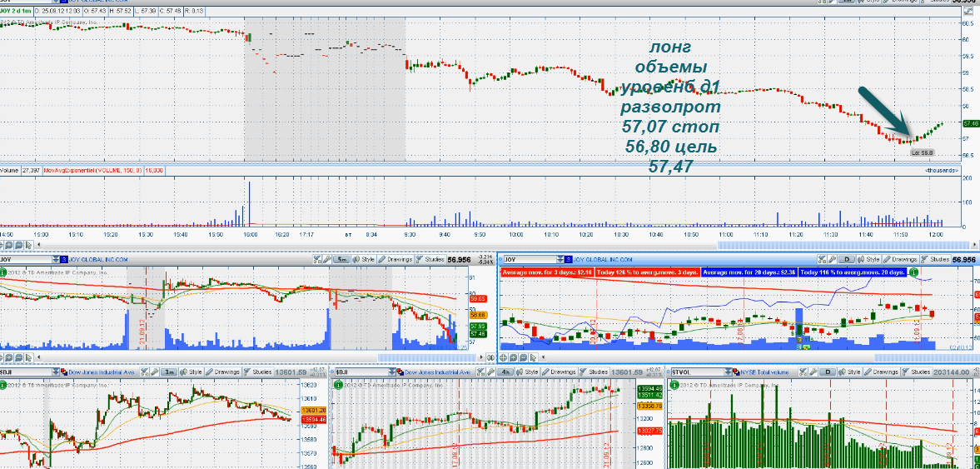Viewport: 980px width, 469px height.
Task: Expand the symbol dropdown in JOY 5m chart
Action: coord(56,260)
